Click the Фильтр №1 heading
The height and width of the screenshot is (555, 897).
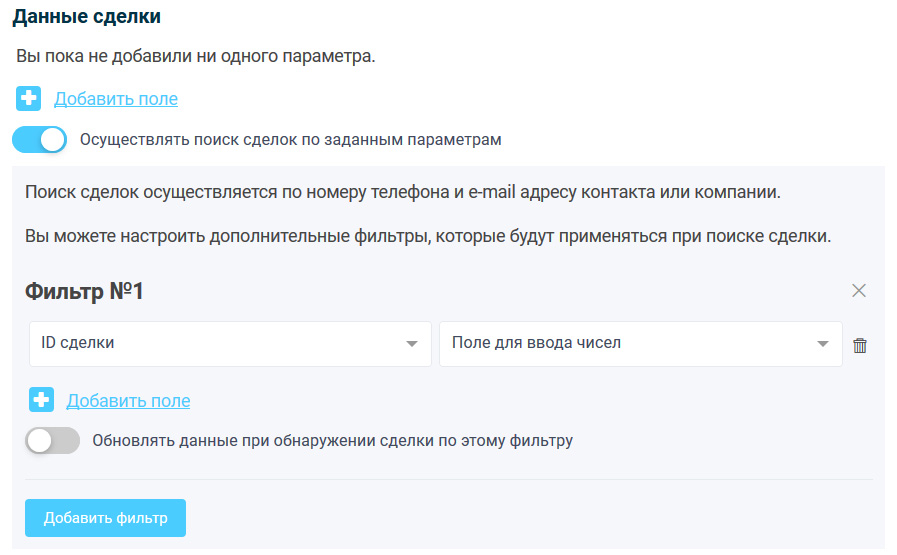(84, 291)
